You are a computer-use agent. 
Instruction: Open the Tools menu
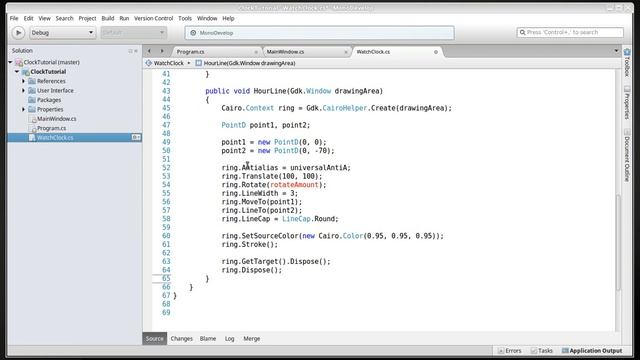(x=185, y=18)
